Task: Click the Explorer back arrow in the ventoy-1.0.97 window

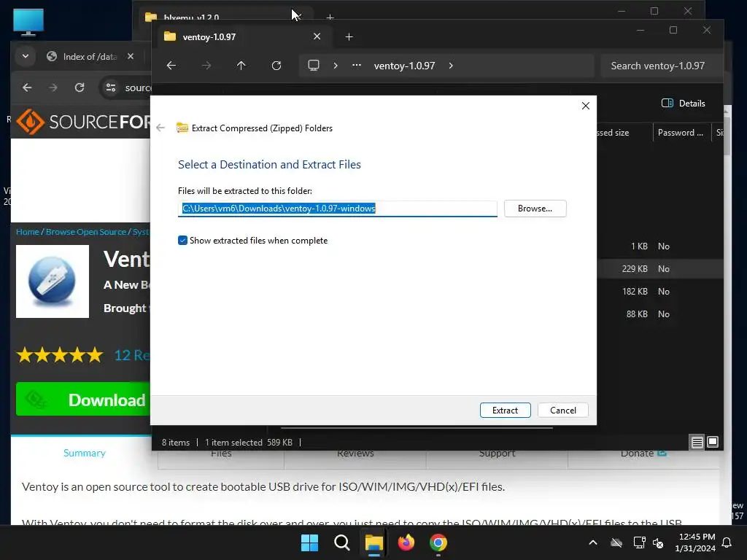Action: [x=171, y=66]
